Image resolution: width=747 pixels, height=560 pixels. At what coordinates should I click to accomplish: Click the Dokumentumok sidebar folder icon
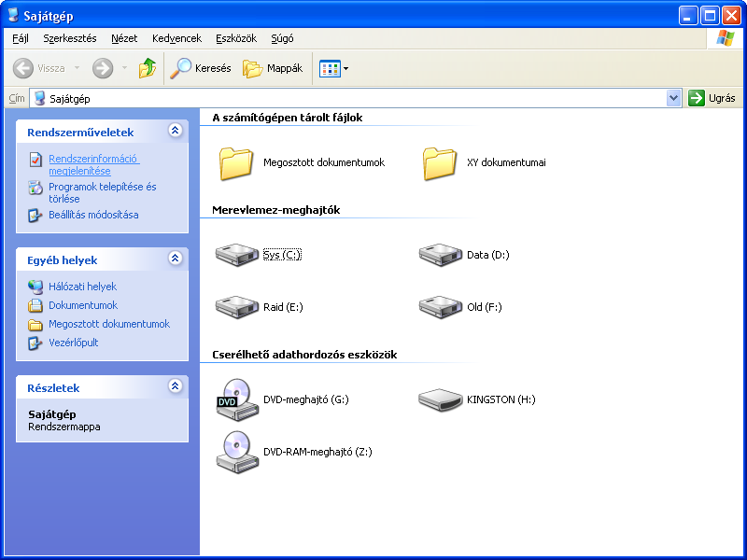point(35,305)
